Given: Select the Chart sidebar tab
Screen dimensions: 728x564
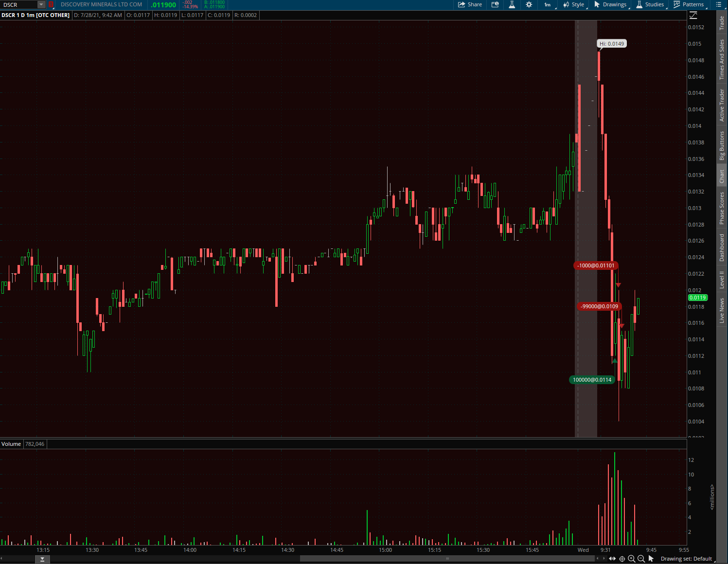Looking at the screenshot, I should click(722, 176).
